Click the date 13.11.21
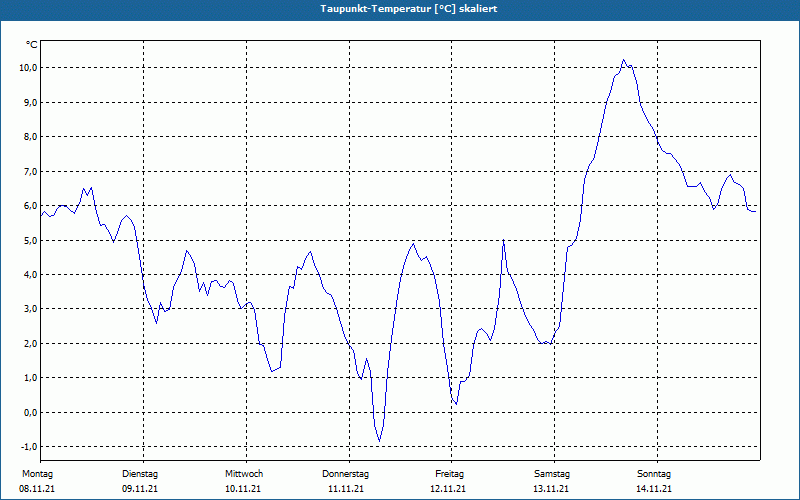The image size is (800, 500). tap(551, 489)
